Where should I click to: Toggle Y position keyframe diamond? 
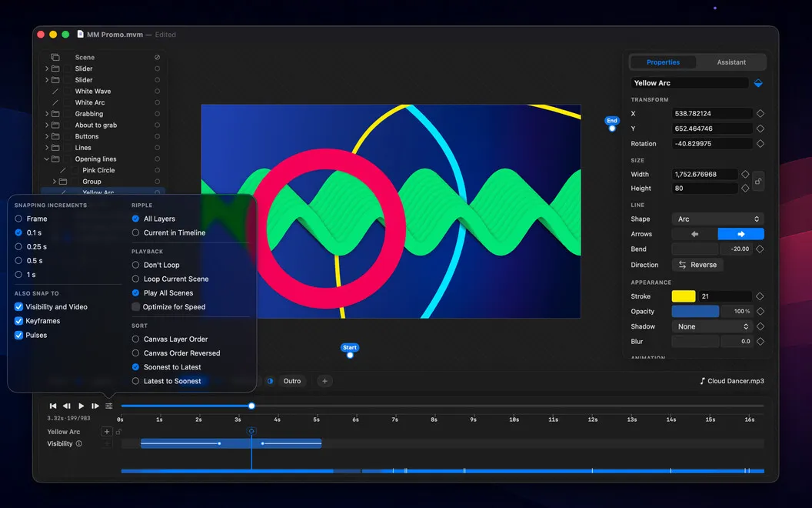point(760,129)
